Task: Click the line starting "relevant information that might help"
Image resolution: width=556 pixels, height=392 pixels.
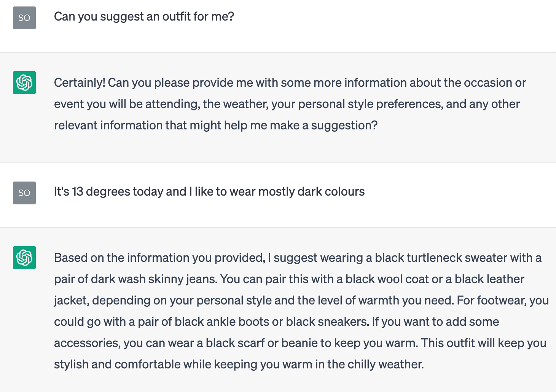Action: (216, 126)
